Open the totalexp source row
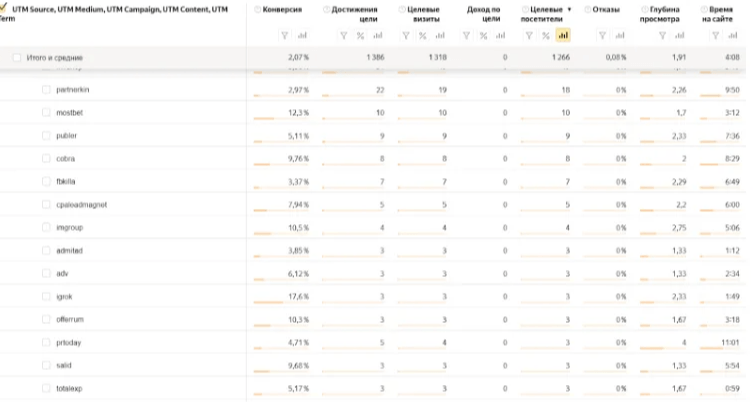The image size is (753, 402). coord(69,387)
